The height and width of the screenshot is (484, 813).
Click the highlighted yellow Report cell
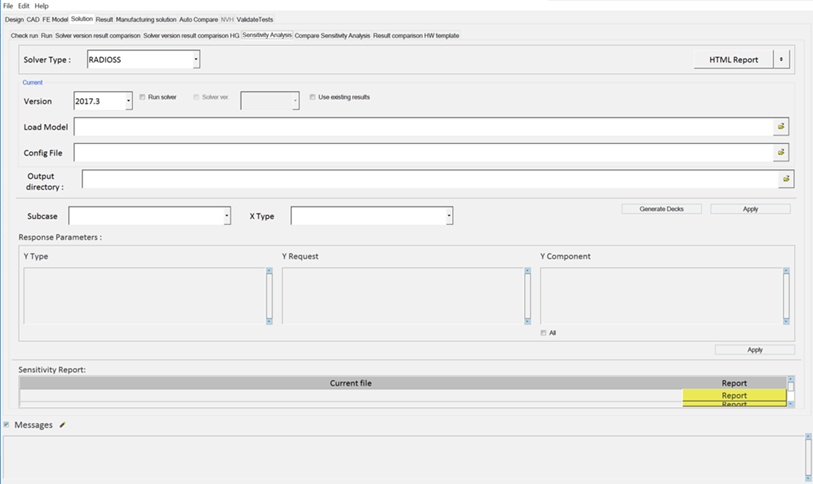point(734,395)
